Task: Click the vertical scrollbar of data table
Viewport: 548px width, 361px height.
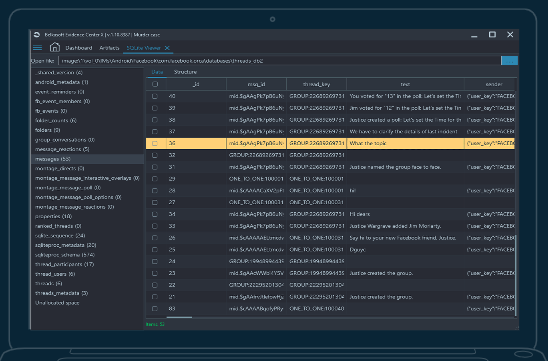Action: coord(516,275)
